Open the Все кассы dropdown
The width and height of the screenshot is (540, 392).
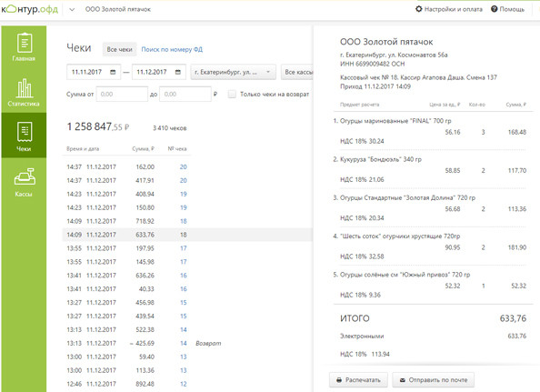click(297, 72)
